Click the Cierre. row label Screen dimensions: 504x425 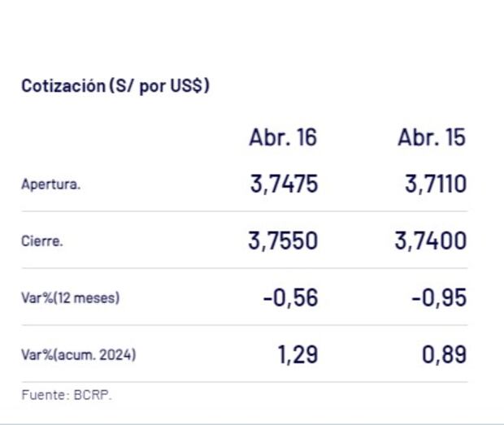coord(42,241)
